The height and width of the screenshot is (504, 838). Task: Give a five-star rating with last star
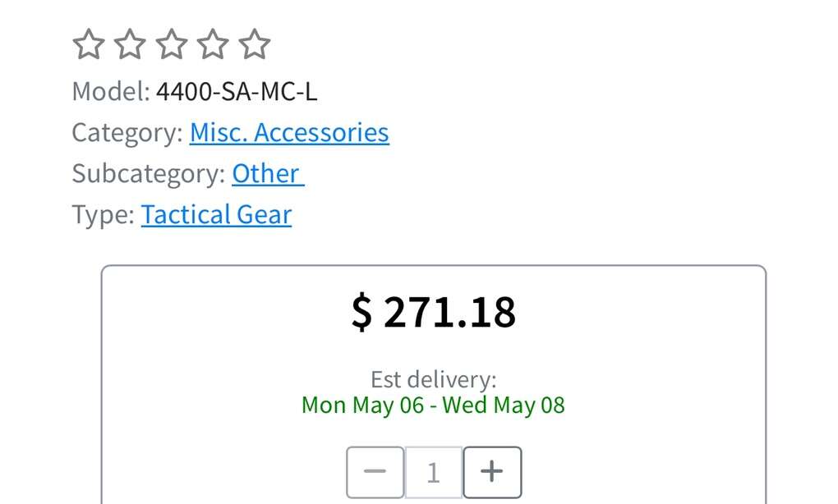tap(255, 44)
